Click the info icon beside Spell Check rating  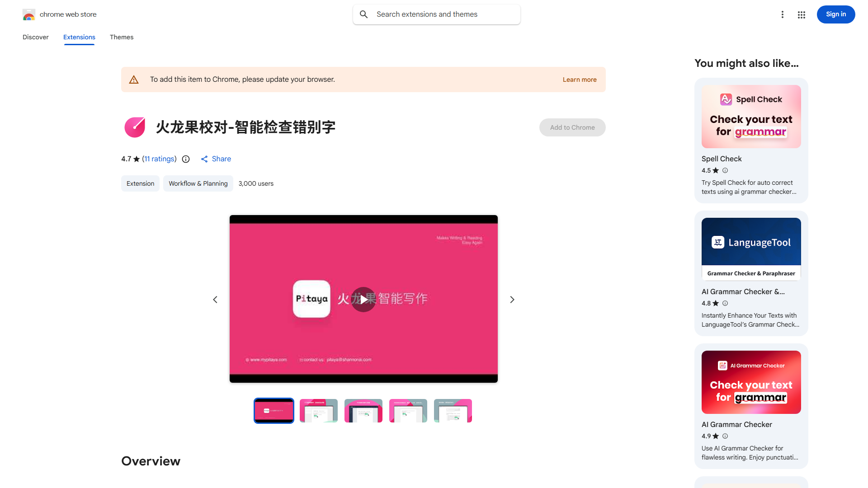click(x=725, y=170)
